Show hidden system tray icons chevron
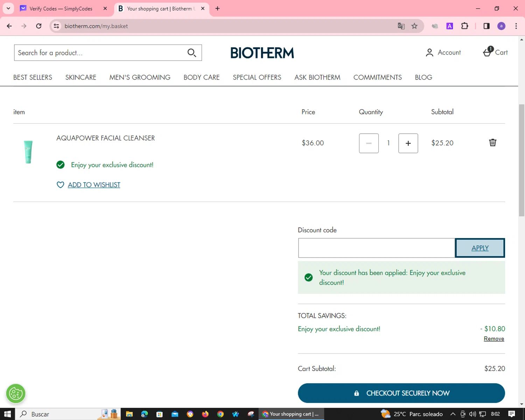 (x=453, y=414)
